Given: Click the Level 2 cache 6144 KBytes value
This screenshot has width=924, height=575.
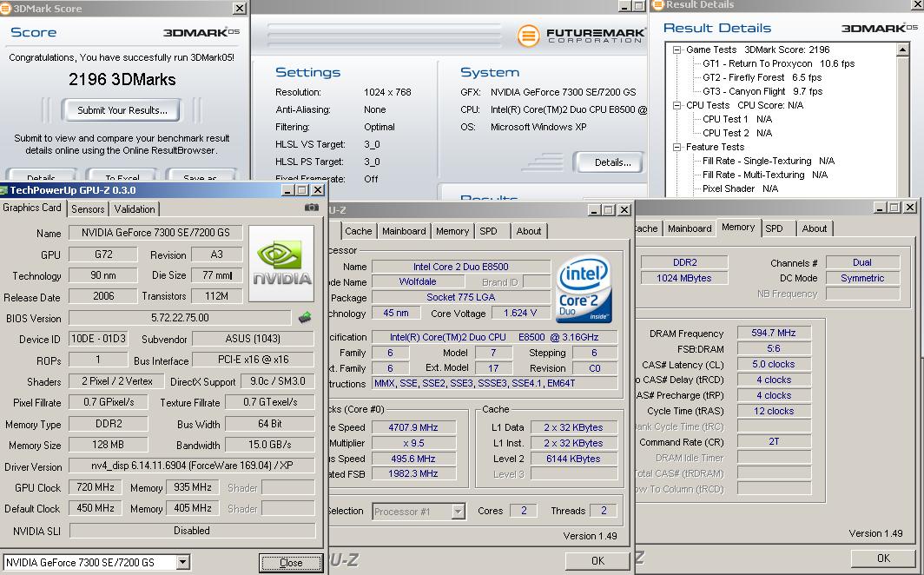Looking at the screenshot, I should (x=573, y=459).
